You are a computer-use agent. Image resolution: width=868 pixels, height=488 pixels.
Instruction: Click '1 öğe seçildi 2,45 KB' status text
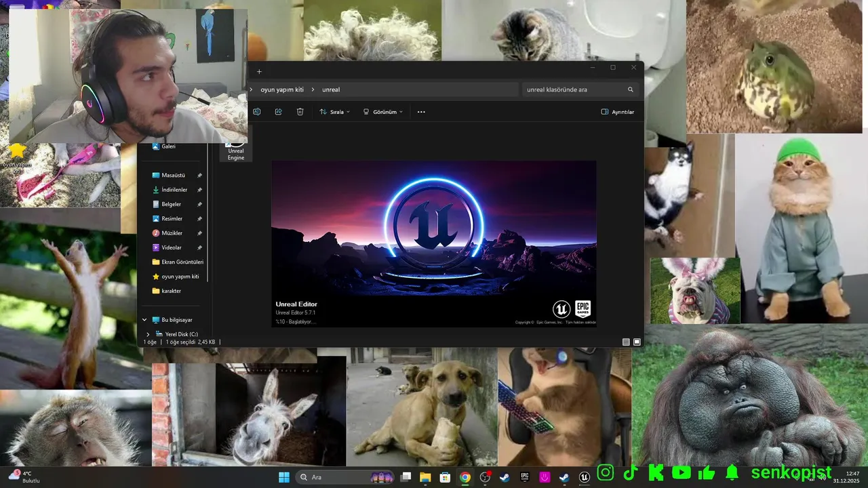[191, 342]
